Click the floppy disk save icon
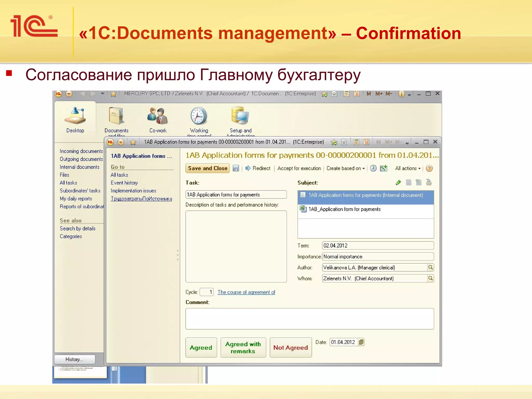This screenshot has width=532, height=399. (x=236, y=168)
